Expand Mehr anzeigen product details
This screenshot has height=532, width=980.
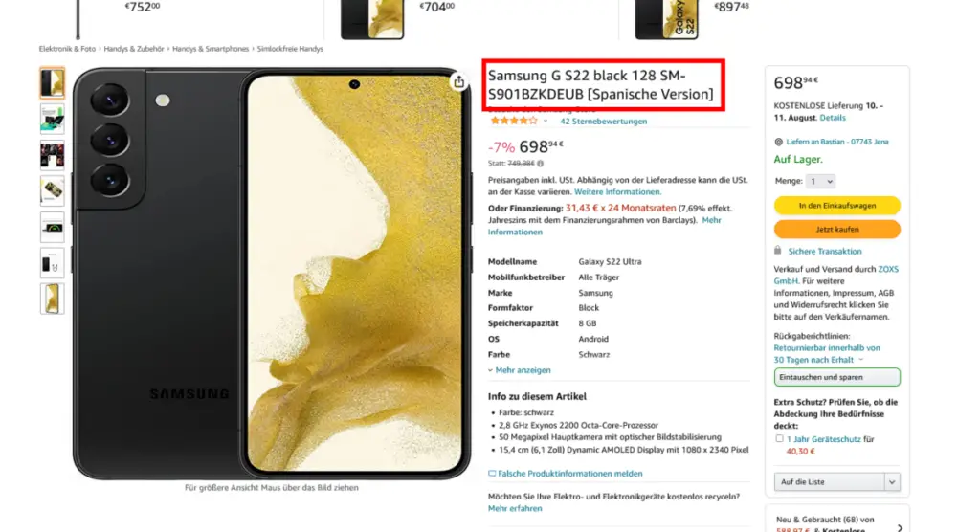click(x=520, y=370)
